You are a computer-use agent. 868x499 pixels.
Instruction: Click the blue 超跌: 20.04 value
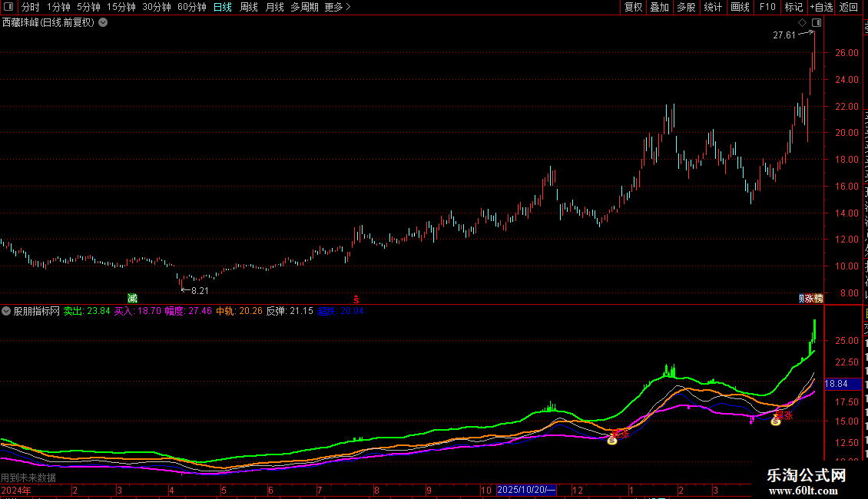tap(340, 311)
